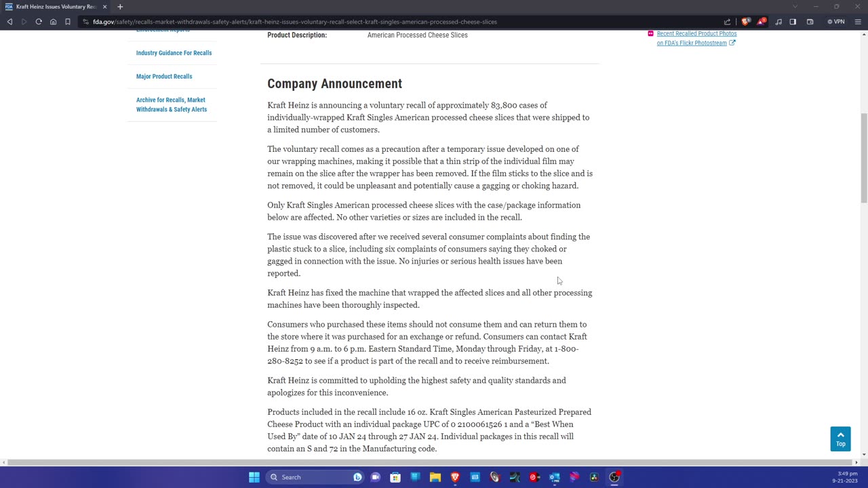Open the Outlook PRE taskbar icon
868x488 pixels.
tap(554, 477)
